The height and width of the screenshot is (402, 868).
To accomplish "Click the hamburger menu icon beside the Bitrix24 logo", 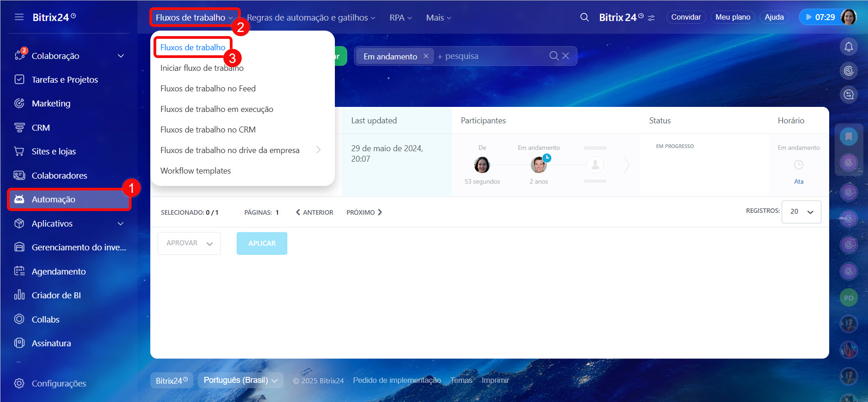I will [x=19, y=17].
